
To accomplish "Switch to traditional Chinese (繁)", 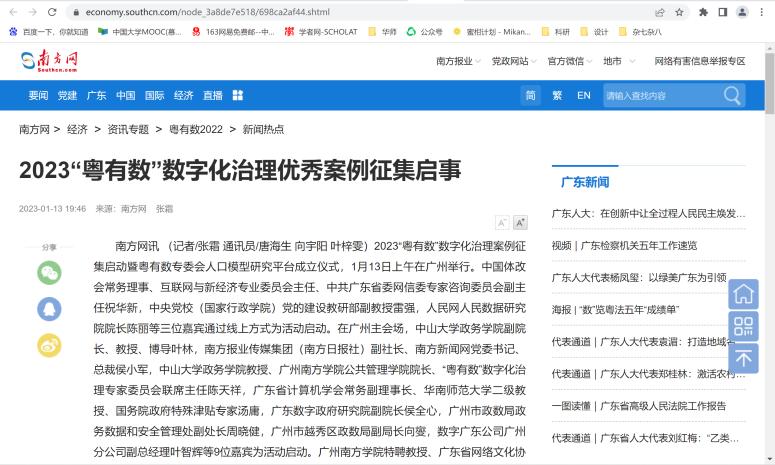I will point(557,95).
